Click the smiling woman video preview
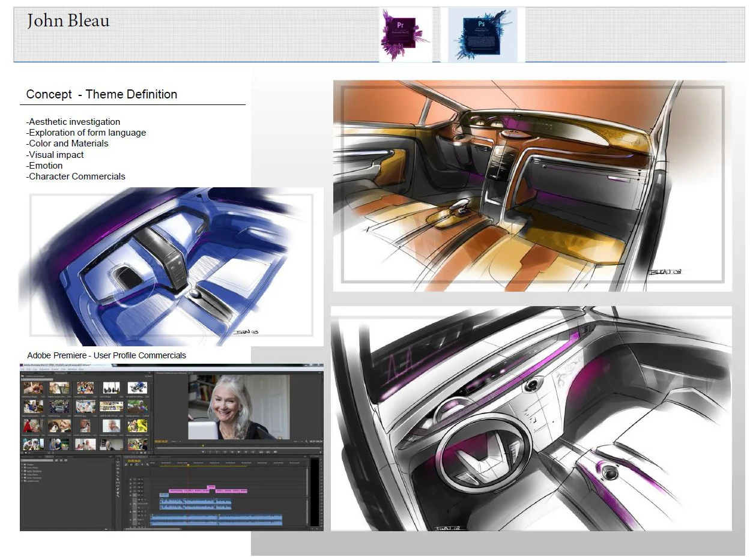Screen dimensions: 750x560 239,407
